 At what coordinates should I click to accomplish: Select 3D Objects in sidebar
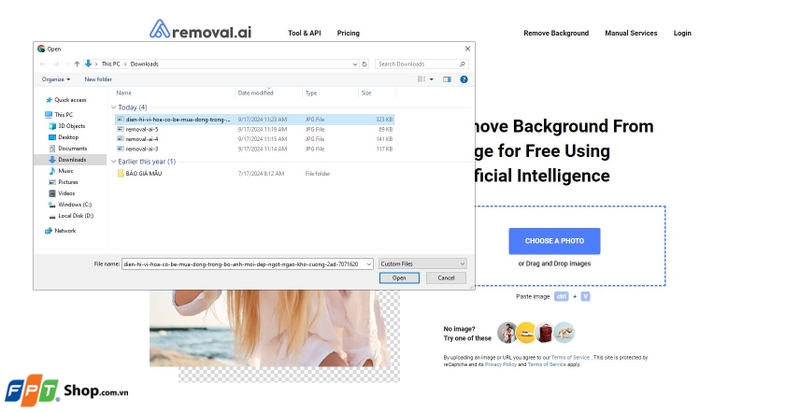[67, 126]
